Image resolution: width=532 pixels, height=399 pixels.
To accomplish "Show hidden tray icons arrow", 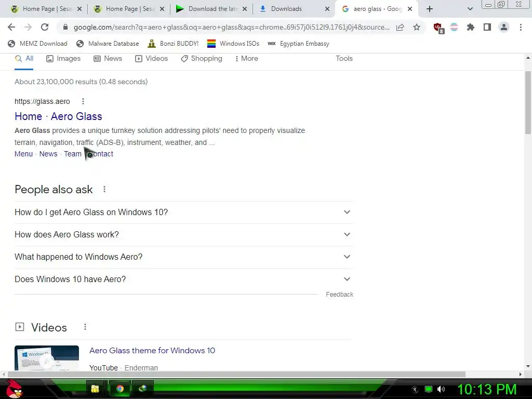I will [415, 390].
